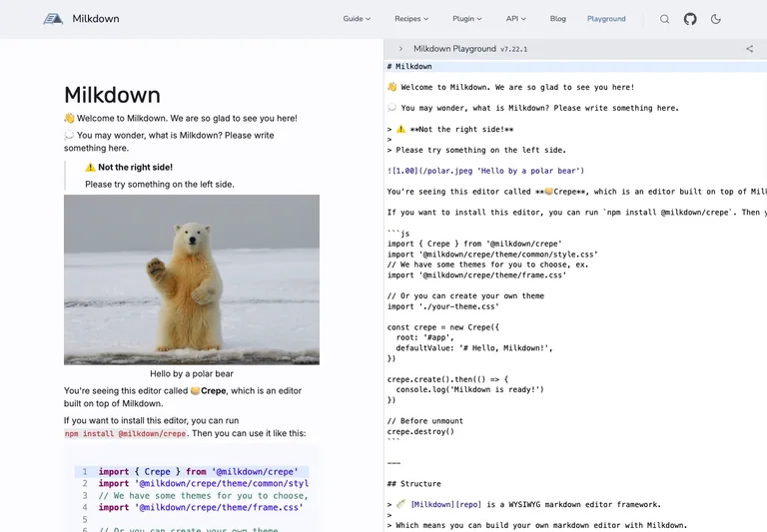Click the '## Structure' line in source
Viewport: 767px width, 532px height.
413,484
